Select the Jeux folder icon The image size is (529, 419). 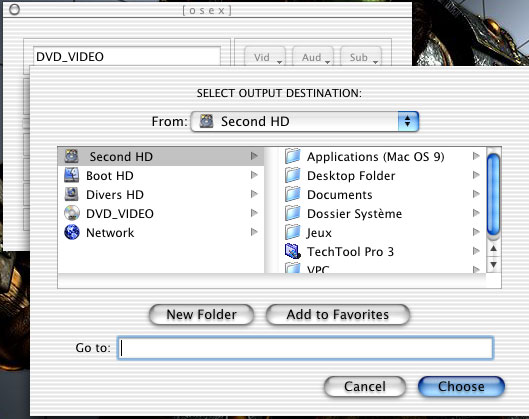(x=293, y=232)
